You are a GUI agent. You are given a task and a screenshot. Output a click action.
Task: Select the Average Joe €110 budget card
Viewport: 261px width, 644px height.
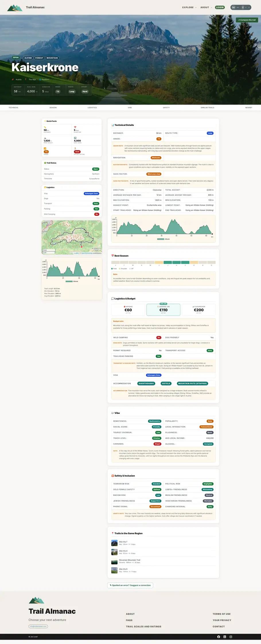click(x=163, y=310)
